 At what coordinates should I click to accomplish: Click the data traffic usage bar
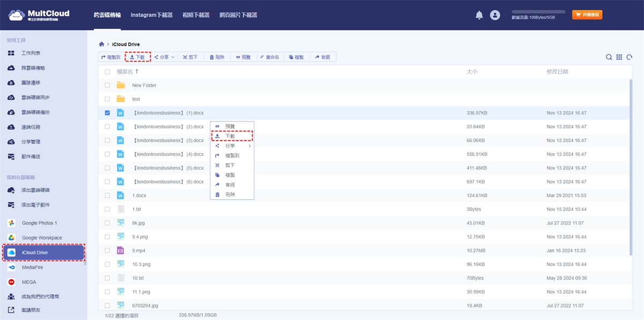[538, 11]
